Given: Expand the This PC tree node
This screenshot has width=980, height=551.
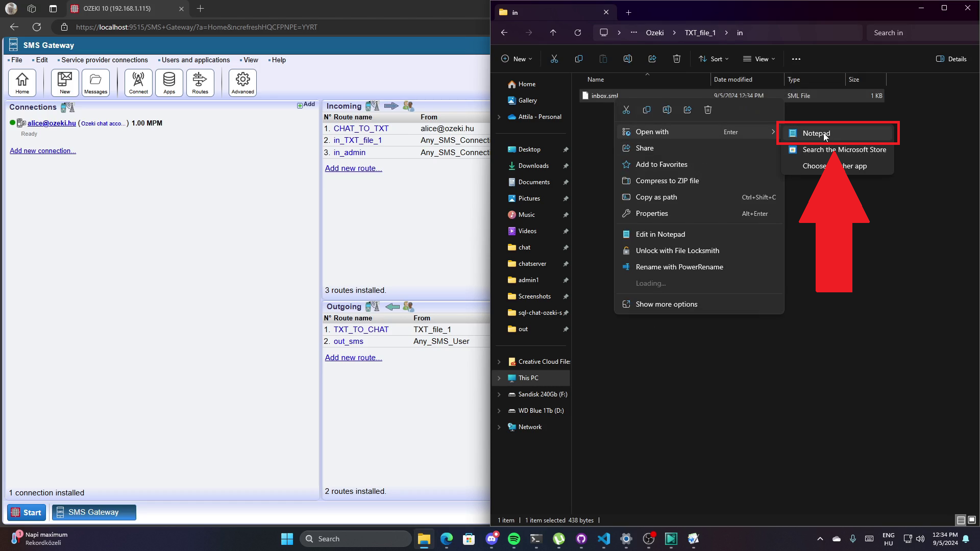Looking at the screenshot, I should point(499,378).
